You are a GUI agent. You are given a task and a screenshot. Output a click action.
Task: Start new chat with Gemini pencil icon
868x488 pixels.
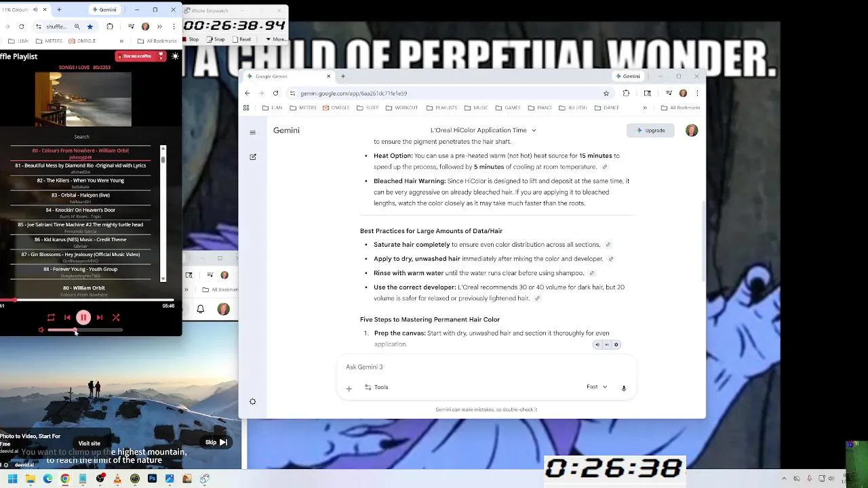point(253,157)
